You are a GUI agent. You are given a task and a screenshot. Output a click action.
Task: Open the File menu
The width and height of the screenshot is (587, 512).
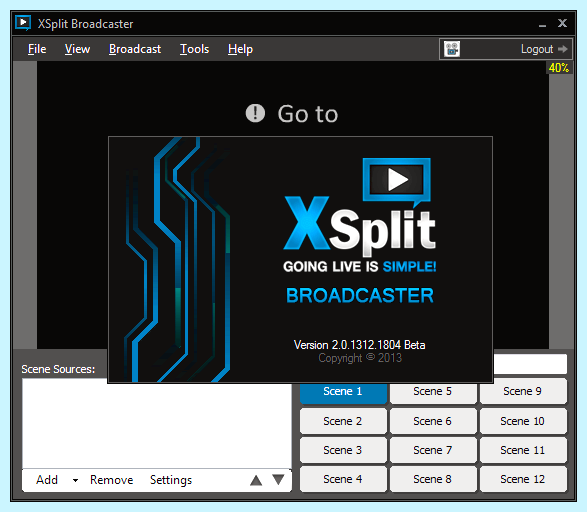[37, 49]
